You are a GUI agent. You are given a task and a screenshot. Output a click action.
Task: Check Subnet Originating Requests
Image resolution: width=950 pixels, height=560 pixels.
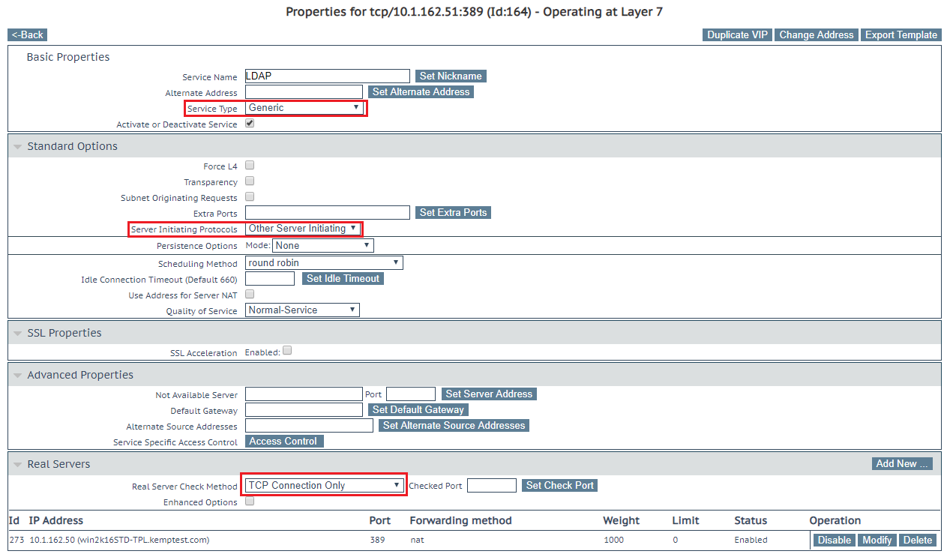point(250,196)
